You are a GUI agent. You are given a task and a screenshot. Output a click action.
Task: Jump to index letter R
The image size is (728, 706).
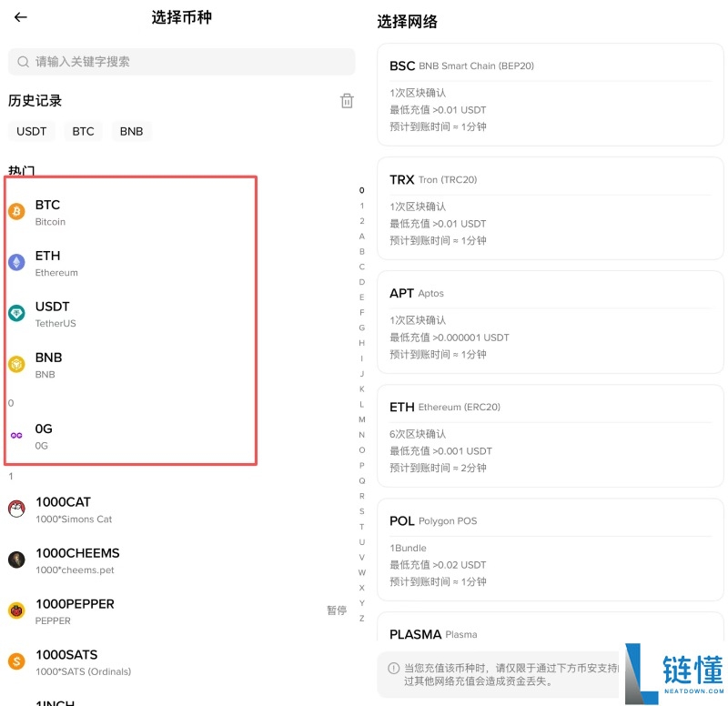tap(361, 496)
